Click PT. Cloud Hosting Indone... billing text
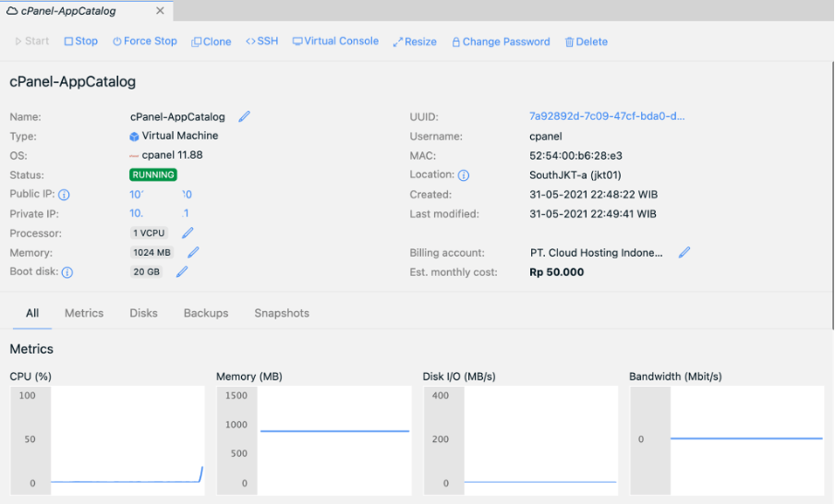 (x=597, y=253)
